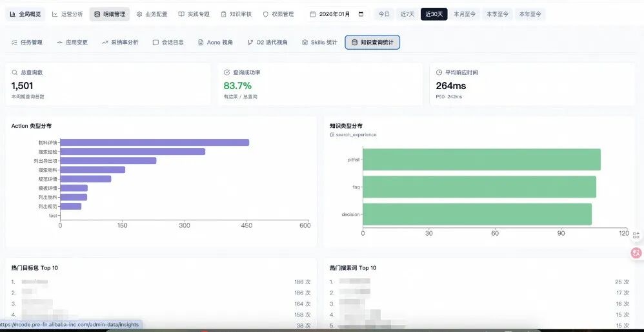Click the 热门搜索词 Top 10 heading
Image resolution: width=644 pixels, height=332 pixels.
point(353,268)
